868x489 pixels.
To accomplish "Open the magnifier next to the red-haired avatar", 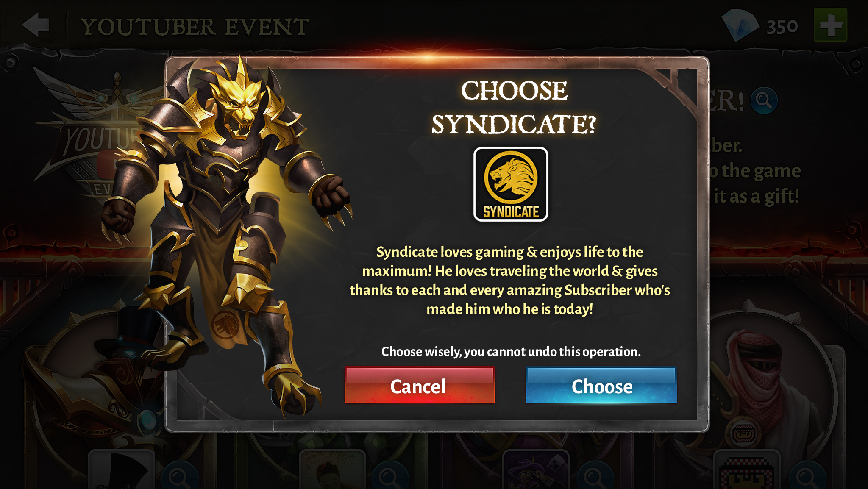I will coord(390,476).
